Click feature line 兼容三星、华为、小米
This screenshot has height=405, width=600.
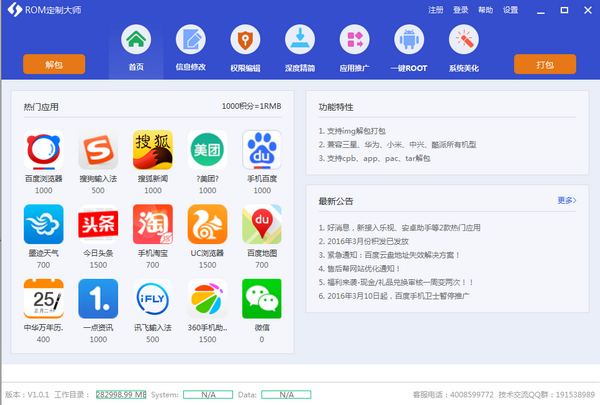(397, 144)
